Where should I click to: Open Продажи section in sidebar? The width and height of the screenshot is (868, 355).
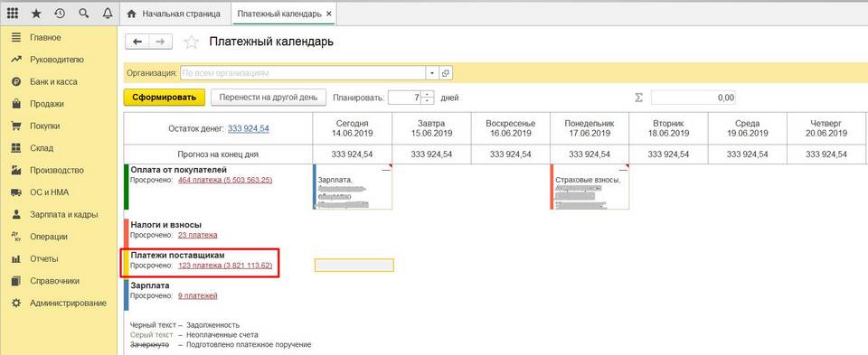[47, 104]
